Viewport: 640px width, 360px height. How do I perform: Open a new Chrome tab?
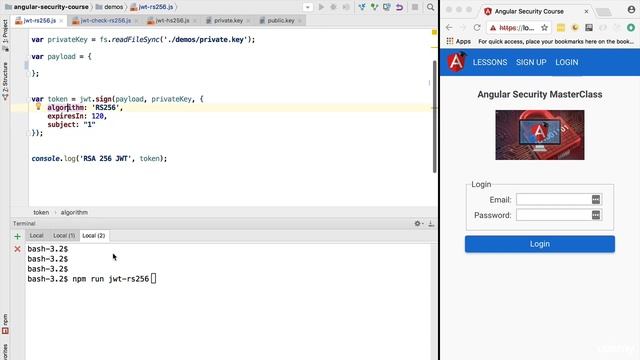(604, 12)
